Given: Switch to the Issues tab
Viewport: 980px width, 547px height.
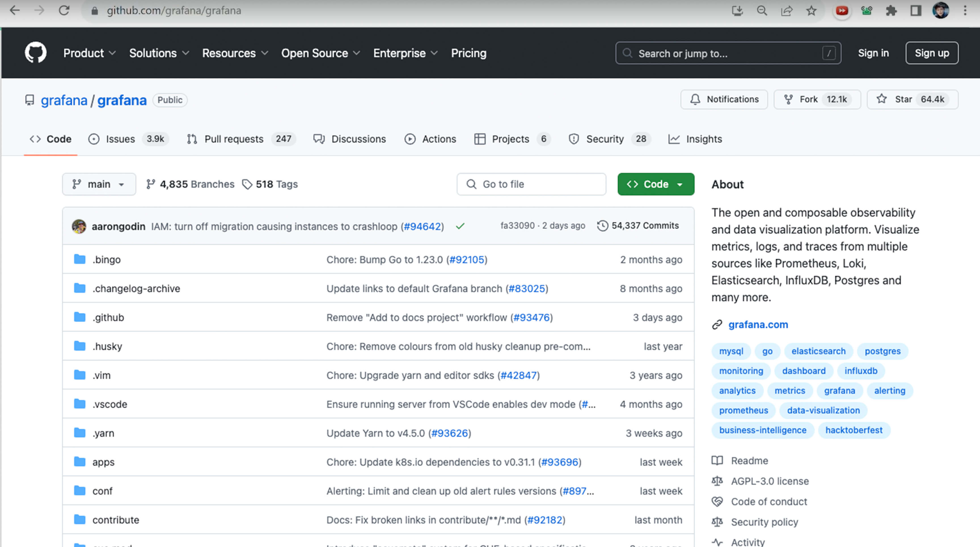Looking at the screenshot, I should pyautogui.click(x=120, y=139).
